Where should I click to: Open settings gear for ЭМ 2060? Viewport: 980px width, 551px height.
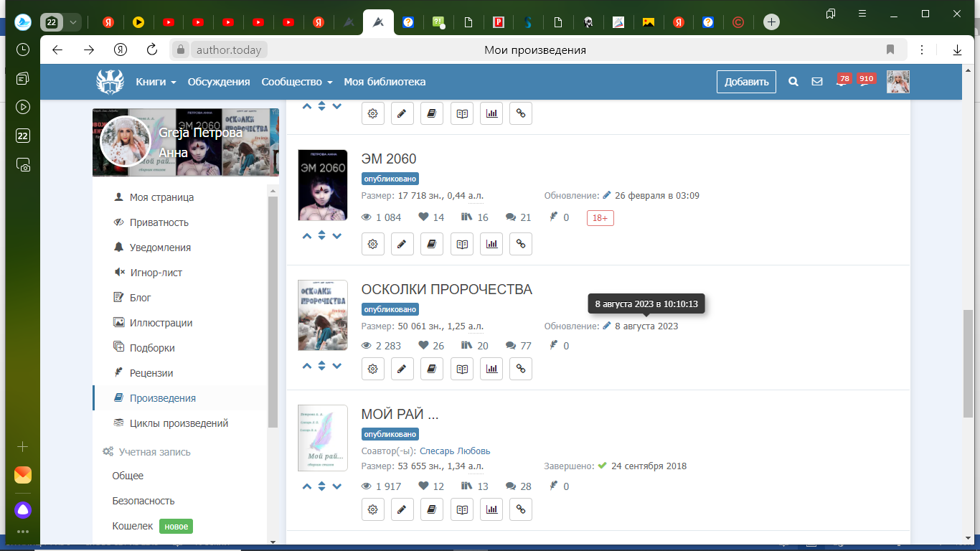click(373, 244)
